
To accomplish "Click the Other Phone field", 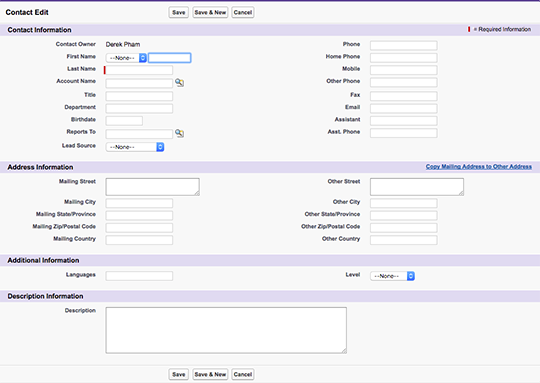I will (404, 83).
